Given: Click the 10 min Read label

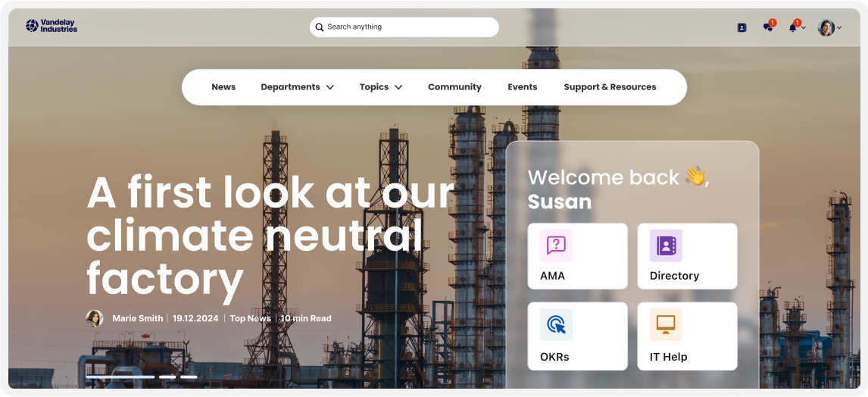Looking at the screenshot, I should tap(305, 318).
